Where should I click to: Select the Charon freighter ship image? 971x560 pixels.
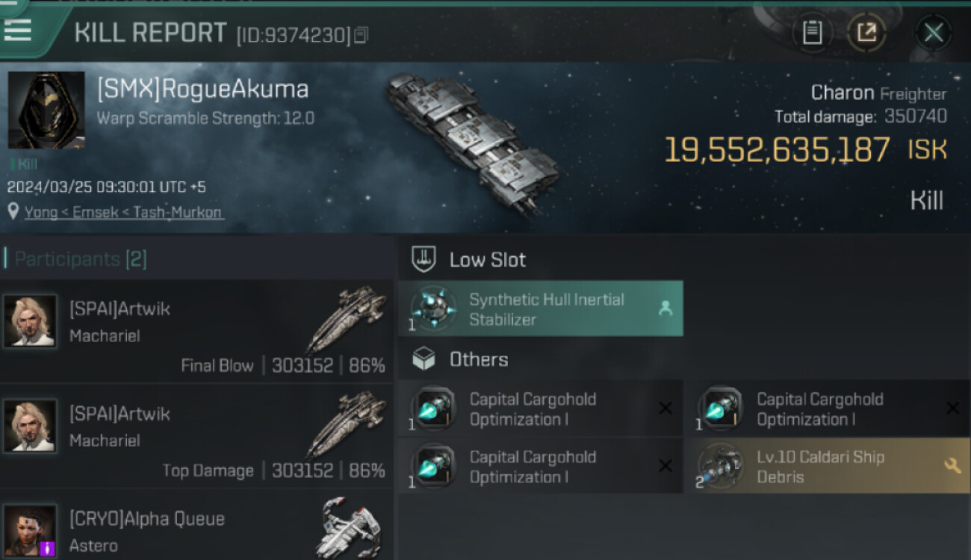pyautogui.click(x=472, y=142)
